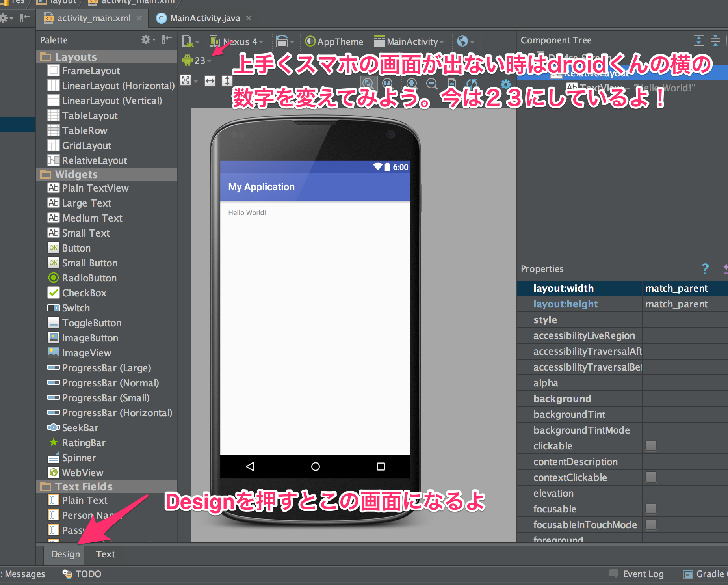
Task: Click the Palette hide panel icon
Action: tap(167, 39)
